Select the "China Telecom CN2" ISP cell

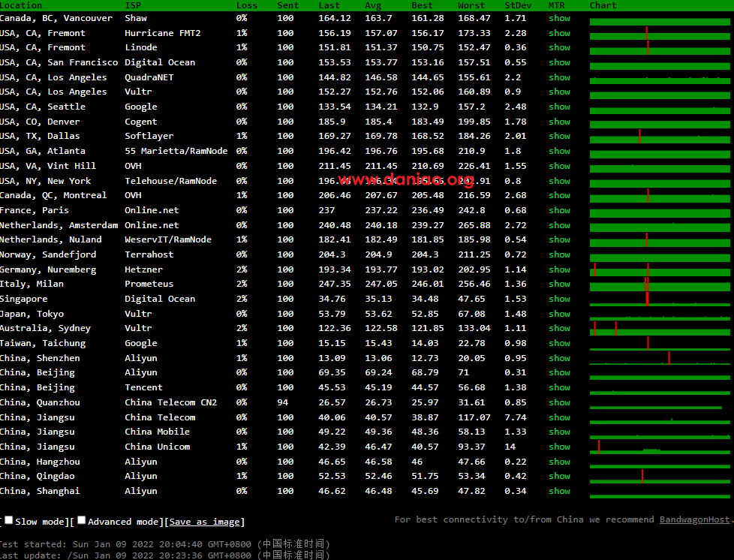pyautogui.click(x=171, y=402)
